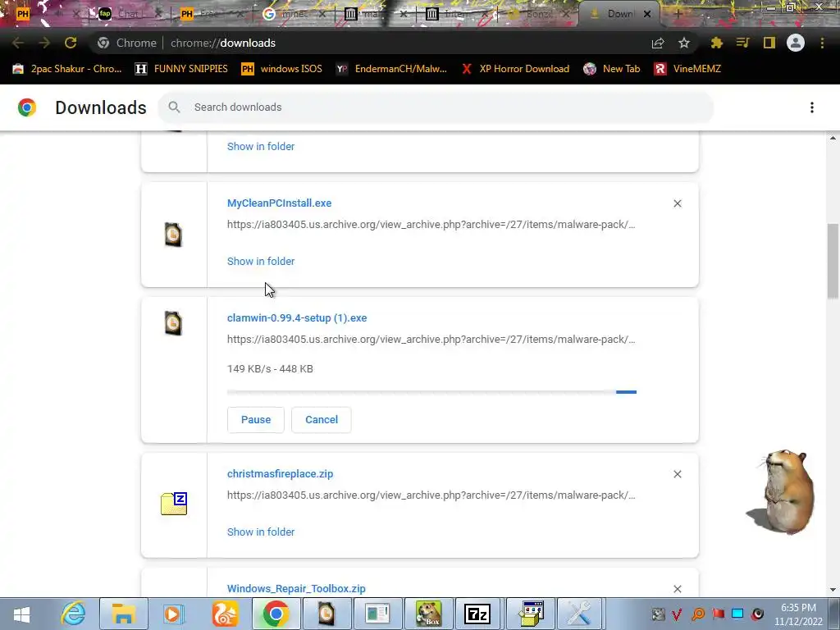Open the red flag tray icon
This screenshot has width=840, height=630.
coord(718,614)
